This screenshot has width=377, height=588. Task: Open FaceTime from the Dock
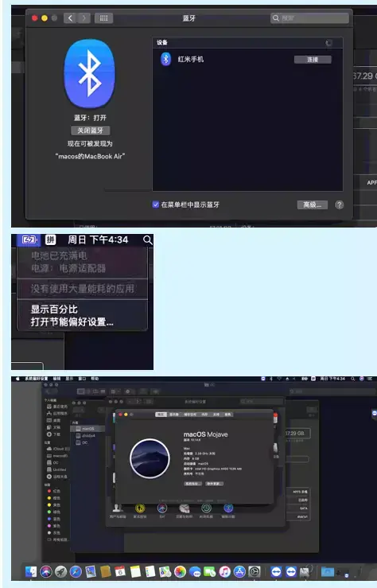[209, 571]
